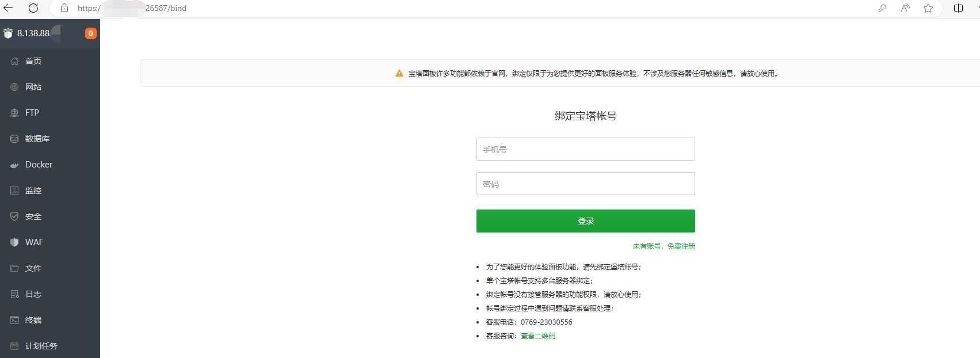
Task: Click the 安全 shield icon
Action: click(x=14, y=216)
